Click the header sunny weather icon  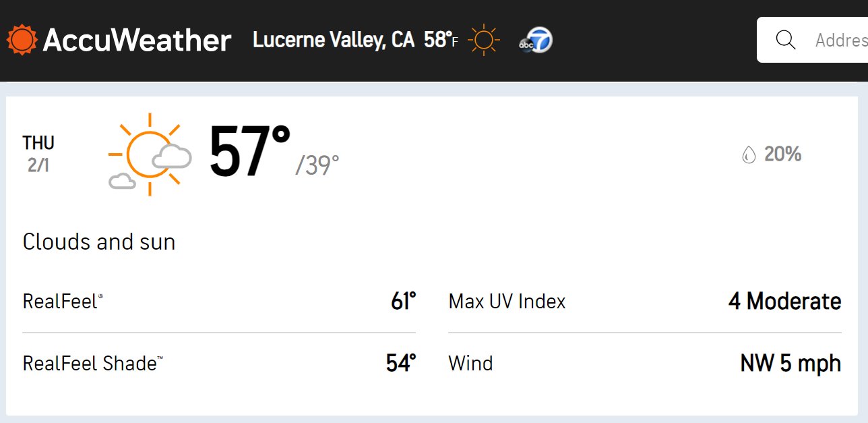point(484,40)
